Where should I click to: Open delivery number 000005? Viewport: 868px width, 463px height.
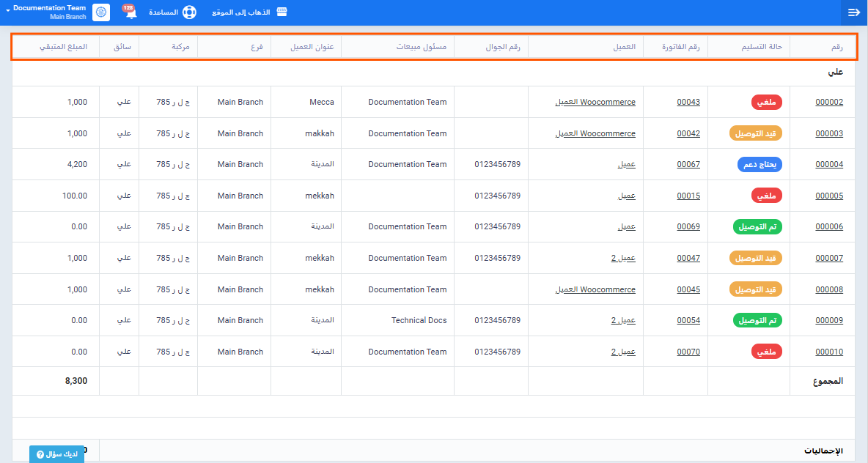click(828, 196)
